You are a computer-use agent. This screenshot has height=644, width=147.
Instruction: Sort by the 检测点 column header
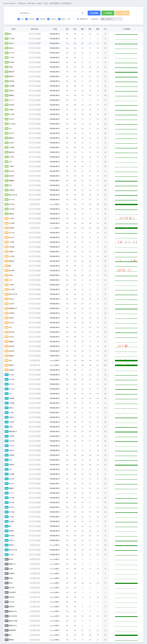(x=14, y=29)
